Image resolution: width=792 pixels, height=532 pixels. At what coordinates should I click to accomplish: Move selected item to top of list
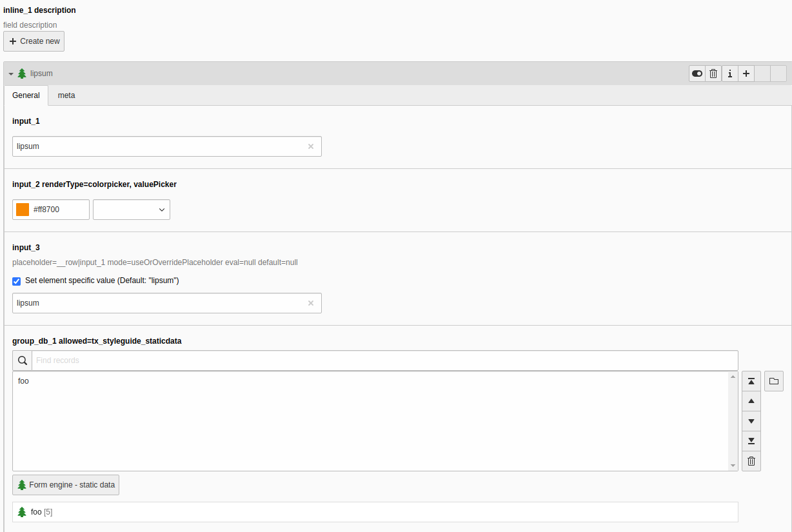[751, 381]
